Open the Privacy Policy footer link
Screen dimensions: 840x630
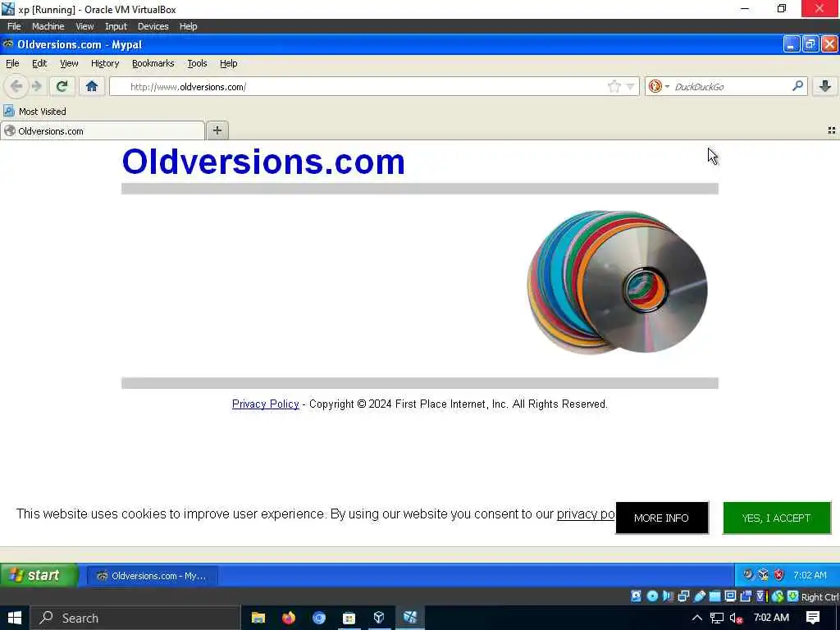tap(265, 404)
